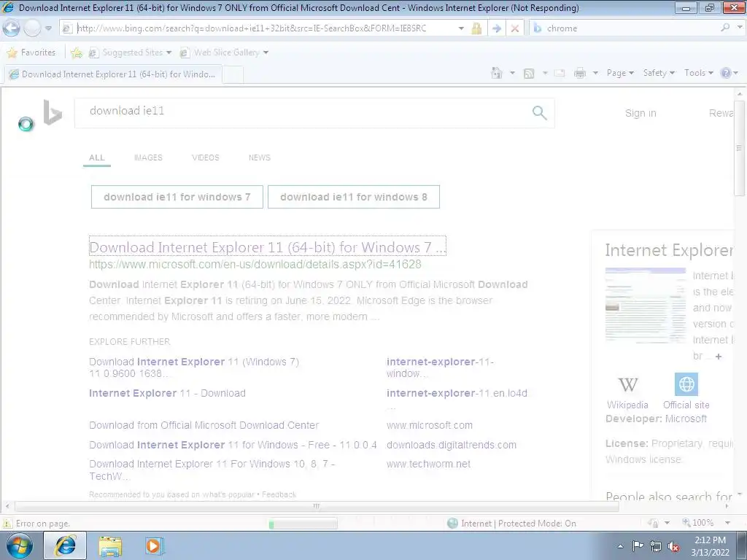Click the volume muted tray icon
The image size is (747, 560).
pos(673,546)
